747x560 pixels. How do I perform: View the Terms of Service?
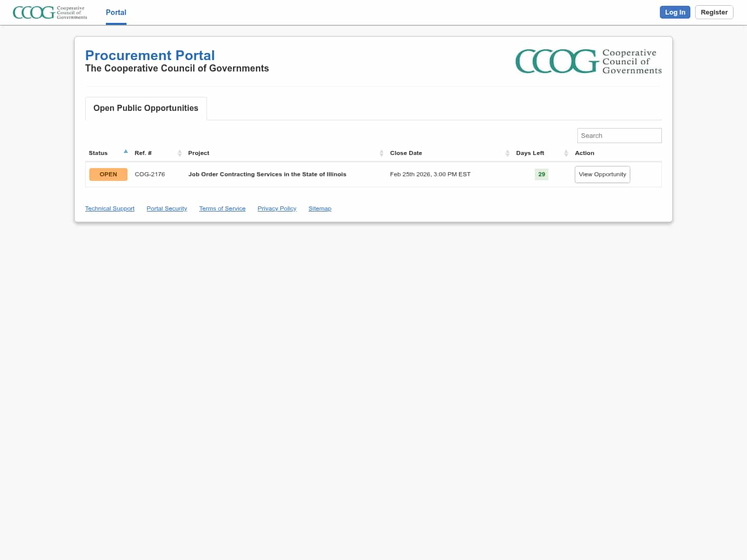pyautogui.click(x=222, y=208)
